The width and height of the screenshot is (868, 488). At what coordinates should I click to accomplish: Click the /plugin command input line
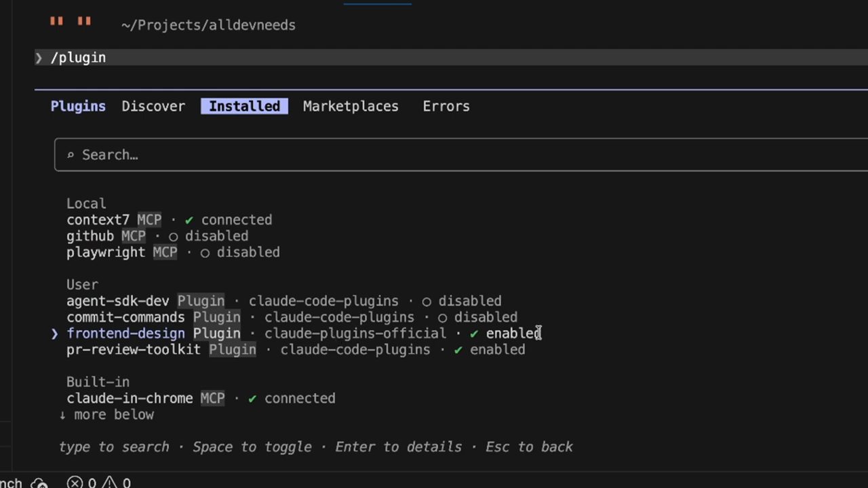451,58
